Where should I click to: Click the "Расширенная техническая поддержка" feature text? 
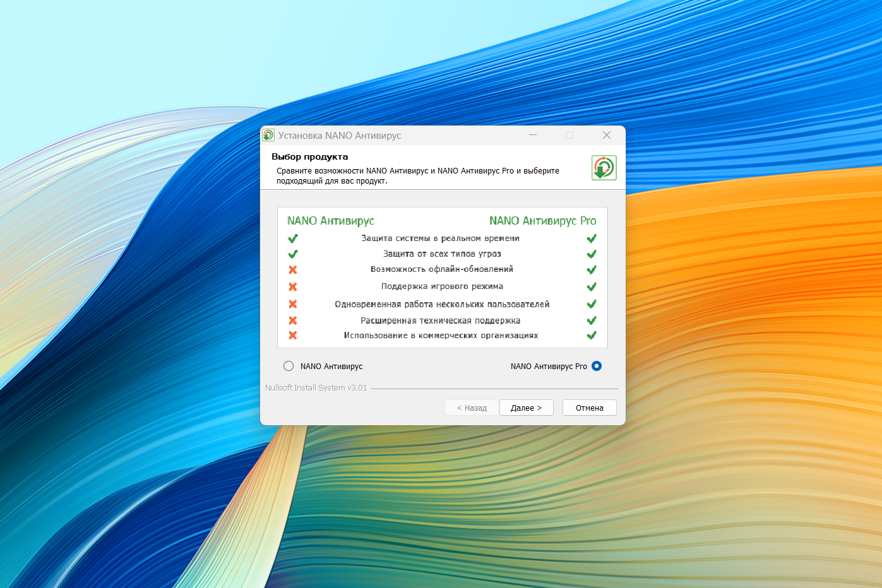coord(441,320)
